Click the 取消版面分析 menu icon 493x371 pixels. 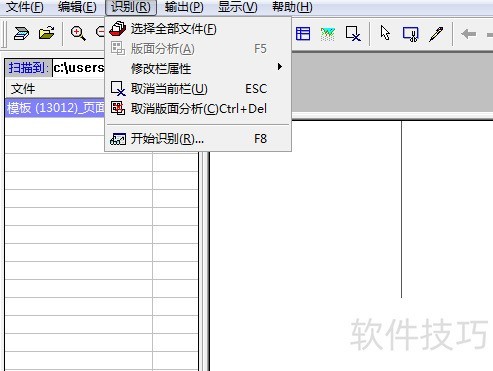118,108
